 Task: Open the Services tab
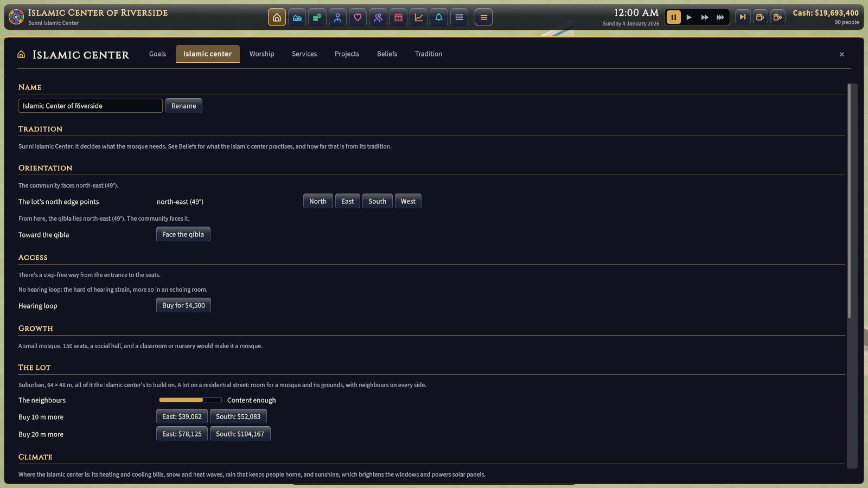304,54
